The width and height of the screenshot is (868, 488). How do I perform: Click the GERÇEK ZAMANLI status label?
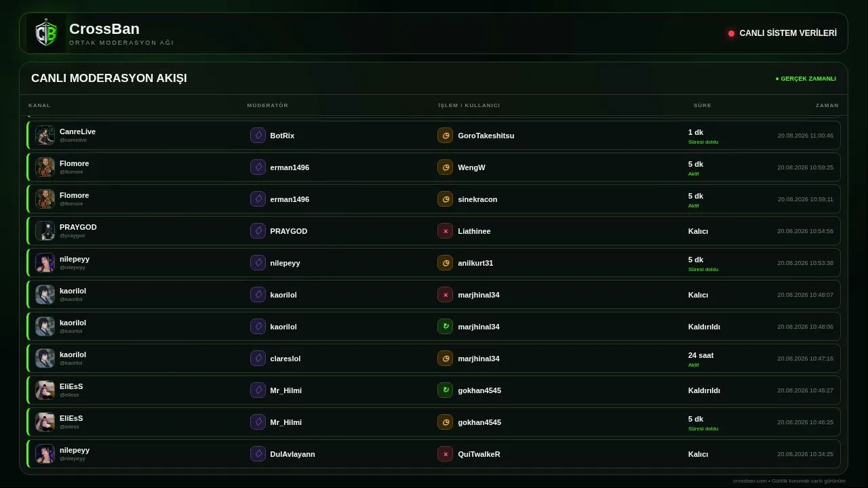[x=806, y=79]
